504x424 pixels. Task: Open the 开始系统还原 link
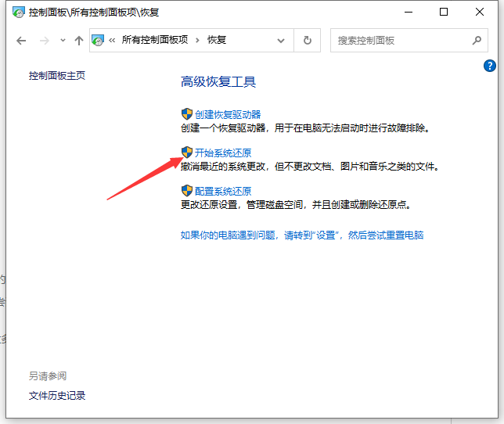[223, 153]
